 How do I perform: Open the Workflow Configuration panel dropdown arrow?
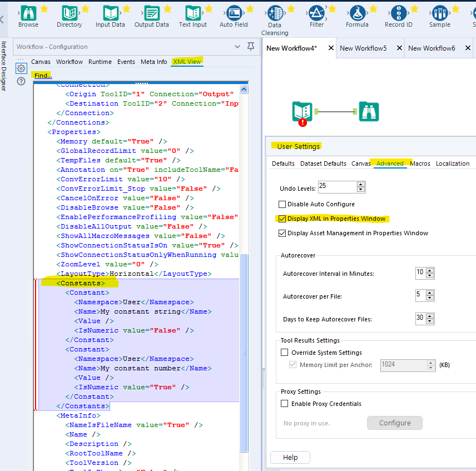[x=237, y=46]
